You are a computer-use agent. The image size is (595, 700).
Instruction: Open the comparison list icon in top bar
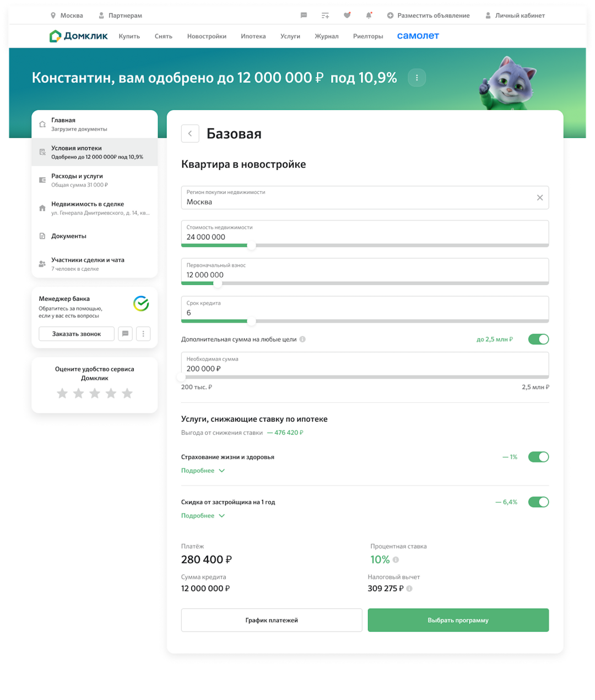pyautogui.click(x=325, y=15)
